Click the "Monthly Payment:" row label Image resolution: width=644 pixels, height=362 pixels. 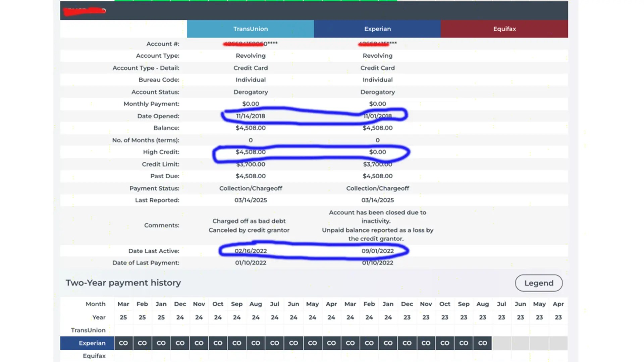tap(151, 104)
